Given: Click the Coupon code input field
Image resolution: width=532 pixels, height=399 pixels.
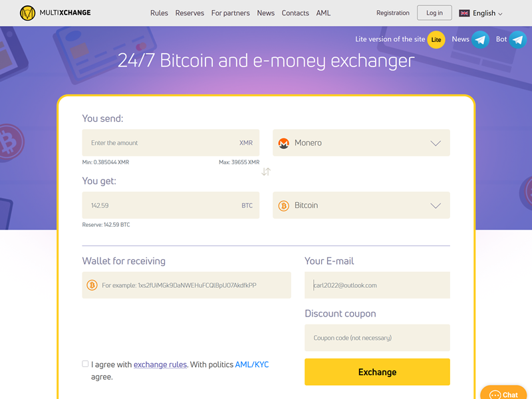Looking at the screenshot, I should (377, 338).
